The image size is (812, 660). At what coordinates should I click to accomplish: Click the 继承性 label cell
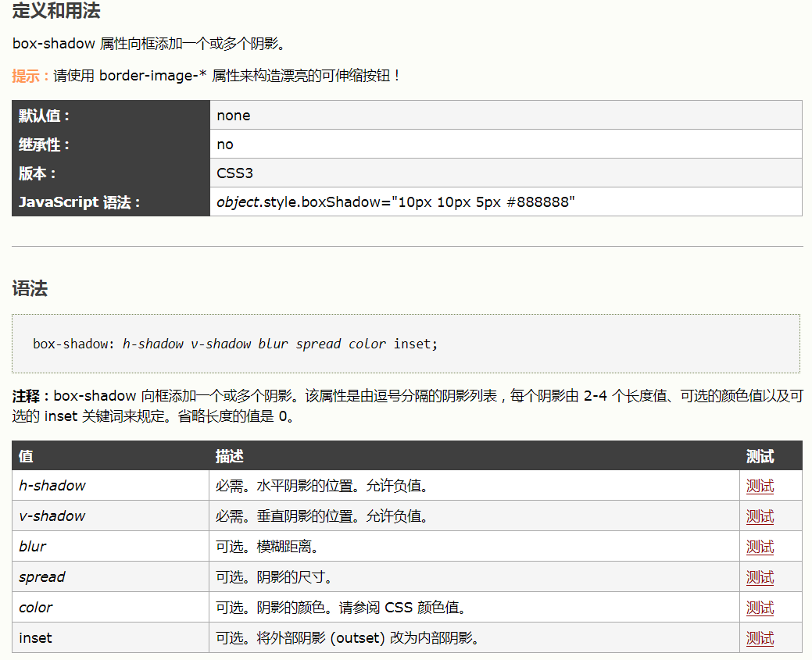[111, 144]
